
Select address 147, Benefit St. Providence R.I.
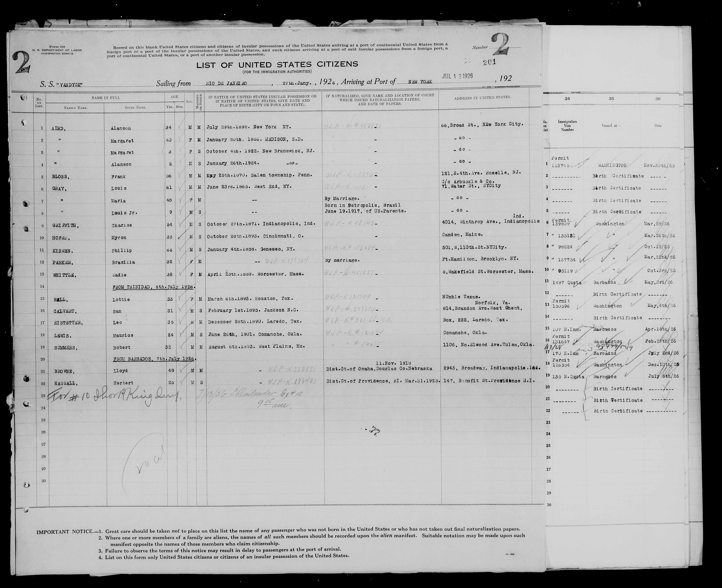coord(489,381)
